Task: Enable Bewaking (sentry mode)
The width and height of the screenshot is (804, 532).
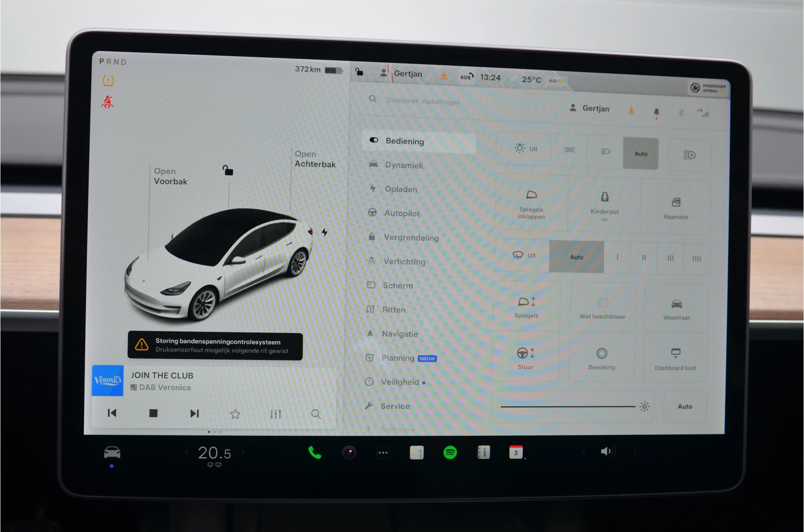Action: click(601, 358)
